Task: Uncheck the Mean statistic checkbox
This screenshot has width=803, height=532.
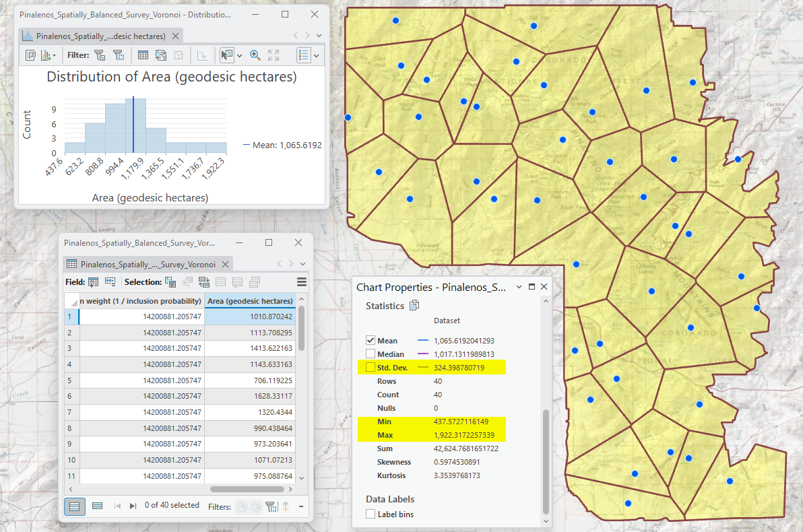Action: pyautogui.click(x=371, y=341)
